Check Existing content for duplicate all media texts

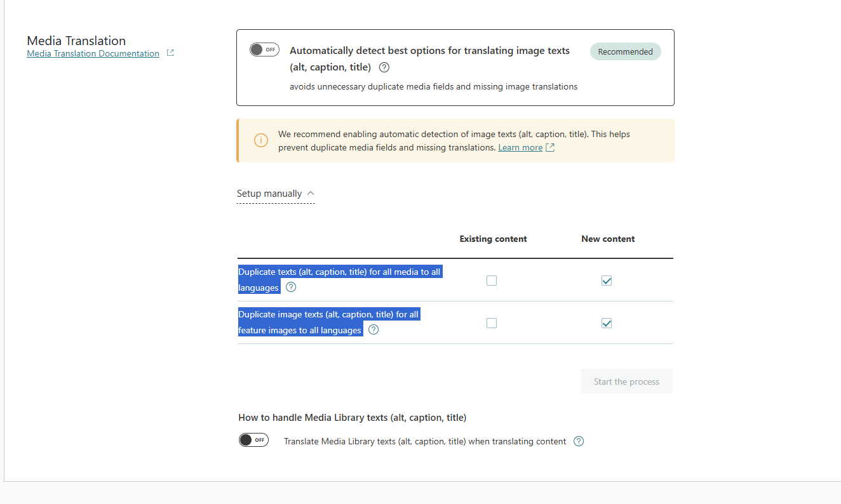(x=492, y=281)
